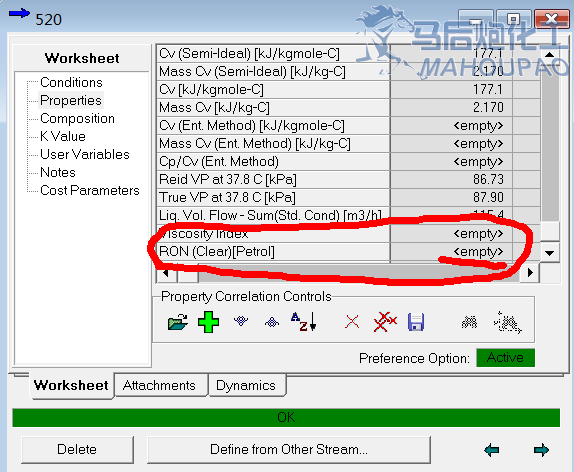Toggle the Active preference option

pos(505,357)
